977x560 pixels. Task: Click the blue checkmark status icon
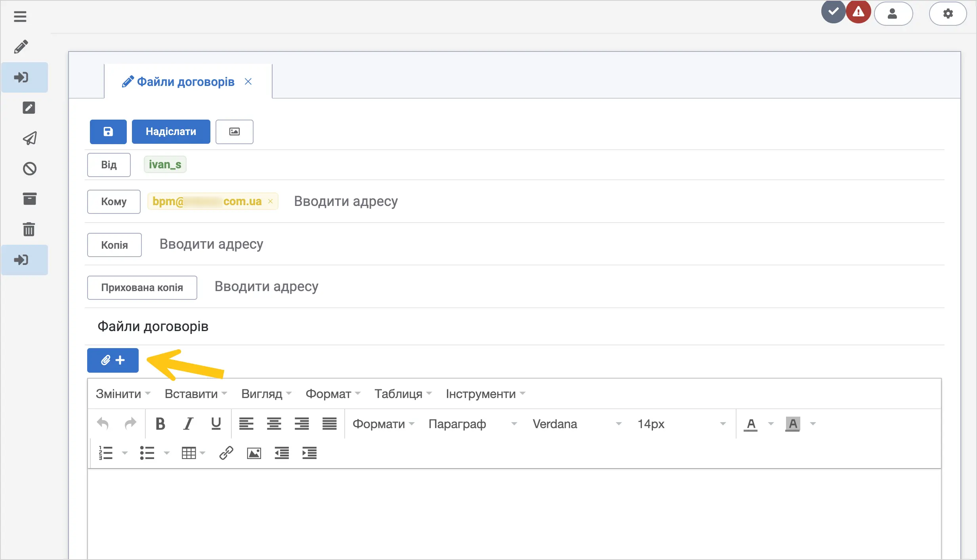click(x=833, y=12)
